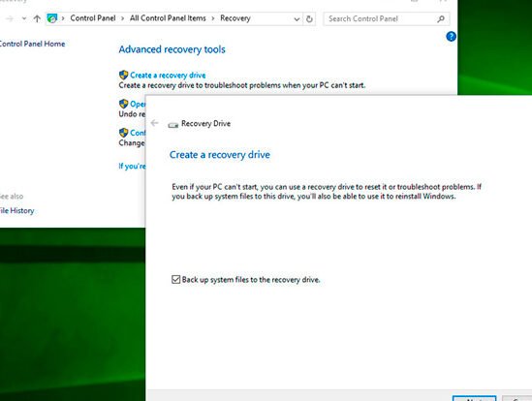Click shield icon beside Open System Restore
This screenshot has height=401, width=532.
click(123, 104)
